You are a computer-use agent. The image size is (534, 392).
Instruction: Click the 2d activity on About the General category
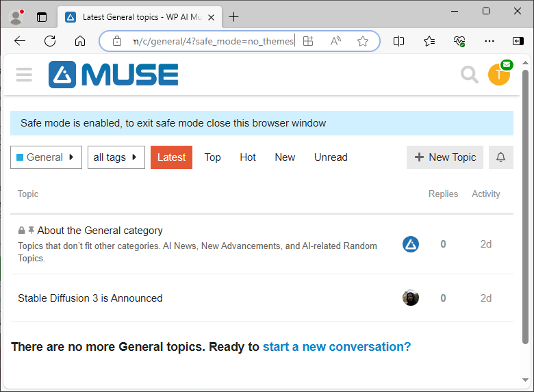(x=485, y=244)
